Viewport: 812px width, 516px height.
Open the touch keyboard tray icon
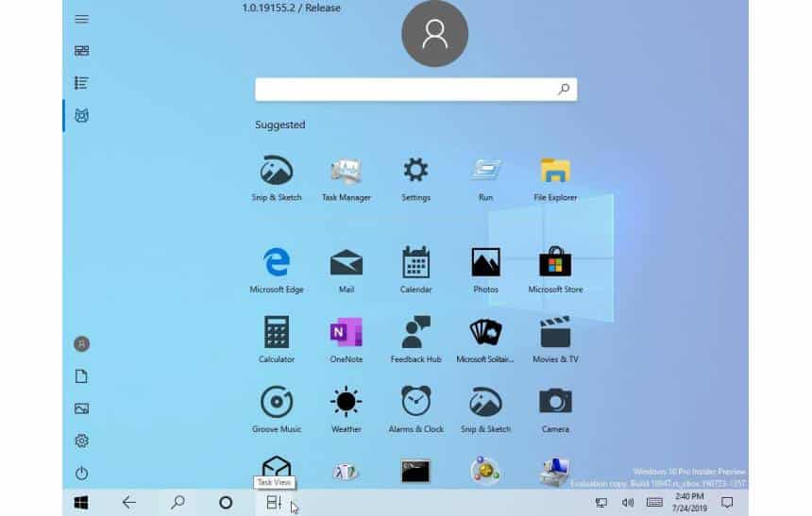[x=654, y=503]
